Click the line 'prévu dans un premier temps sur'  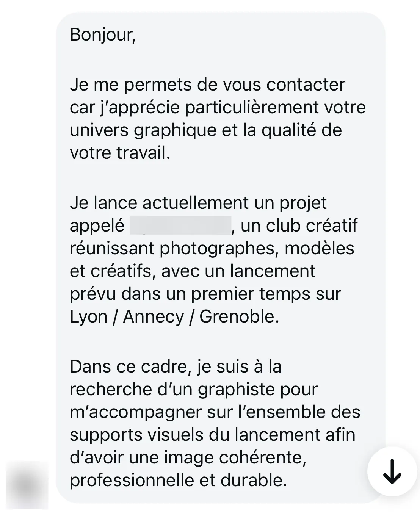(x=205, y=294)
